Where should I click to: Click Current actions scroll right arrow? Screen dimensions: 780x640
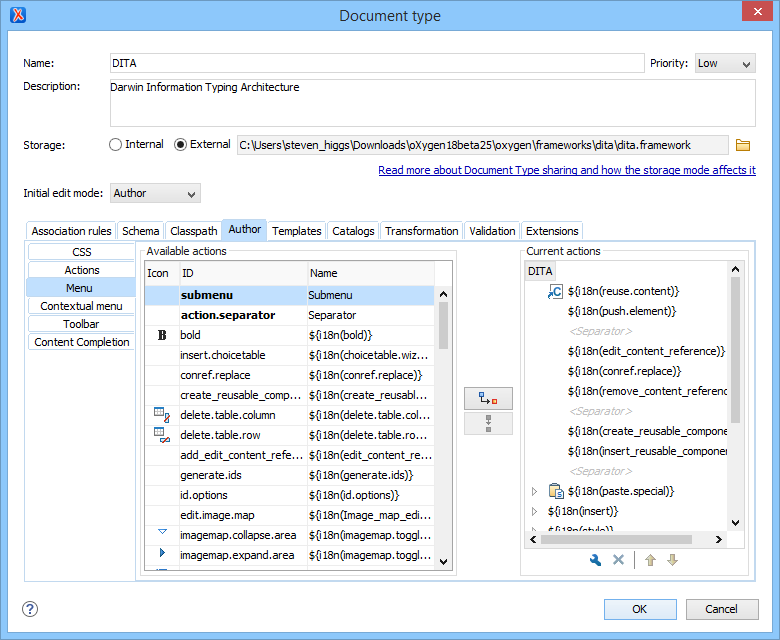click(x=718, y=540)
